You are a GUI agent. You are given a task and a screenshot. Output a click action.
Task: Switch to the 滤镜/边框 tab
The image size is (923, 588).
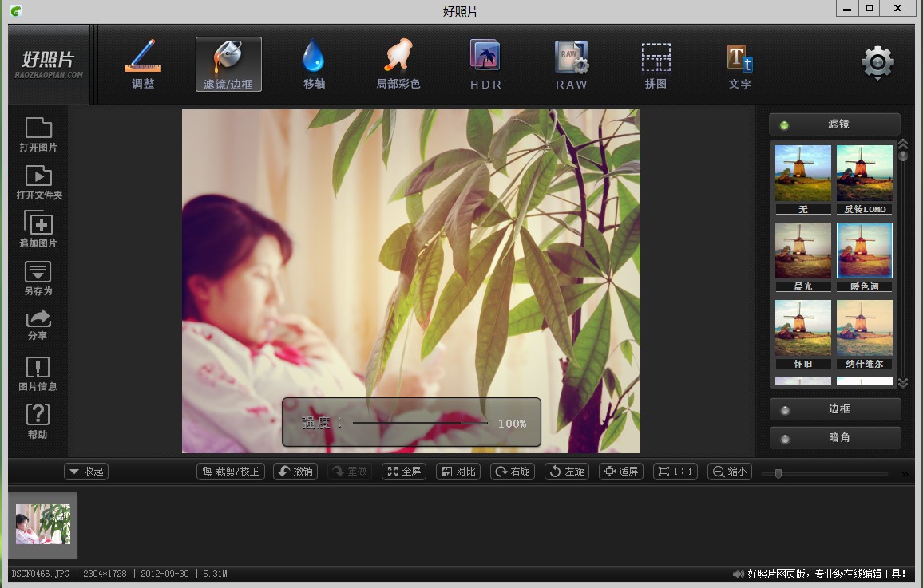tap(228, 64)
